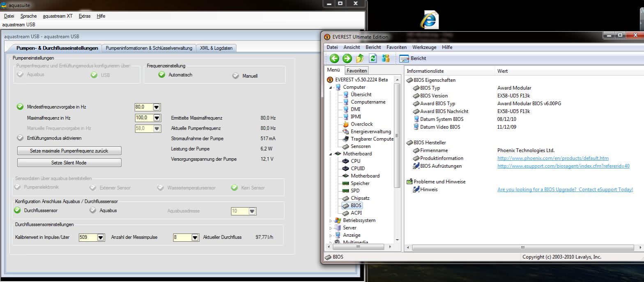Toggle Mindestfrequenzvorgabe in Hz checkbox
The width and height of the screenshot is (644, 282).
point(20,106)
